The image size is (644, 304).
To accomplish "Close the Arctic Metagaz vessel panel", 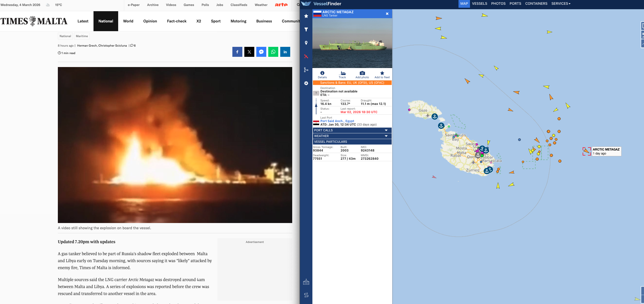I will (x=387, y=14).
